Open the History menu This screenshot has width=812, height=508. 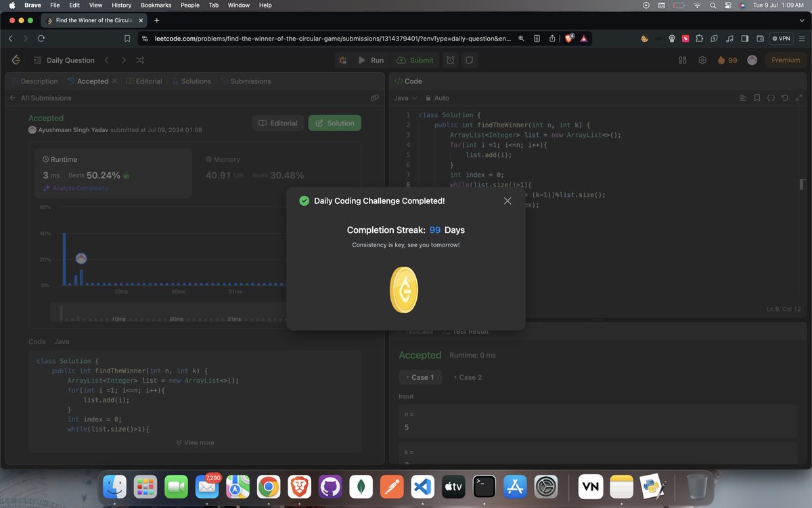tap(122, 5)
